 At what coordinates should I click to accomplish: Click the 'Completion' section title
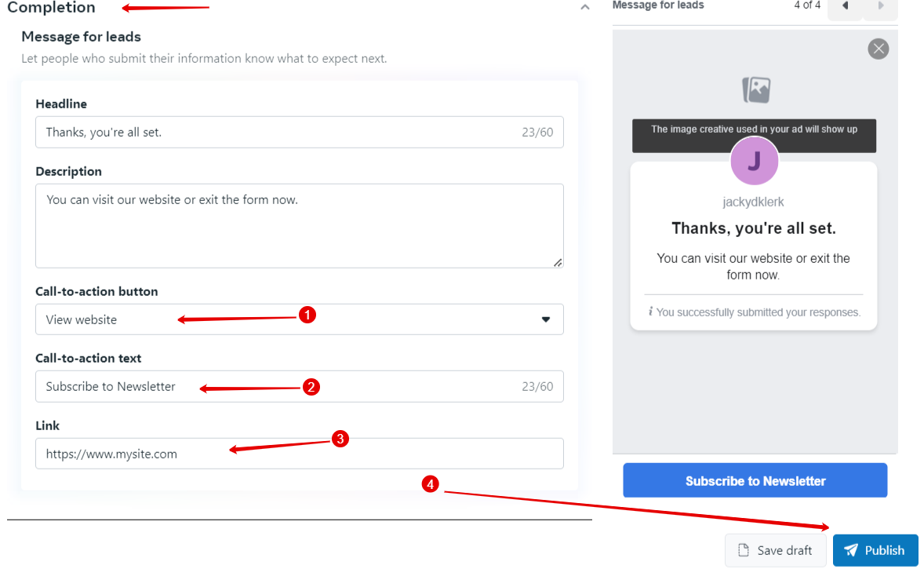[x=51, y=8]
